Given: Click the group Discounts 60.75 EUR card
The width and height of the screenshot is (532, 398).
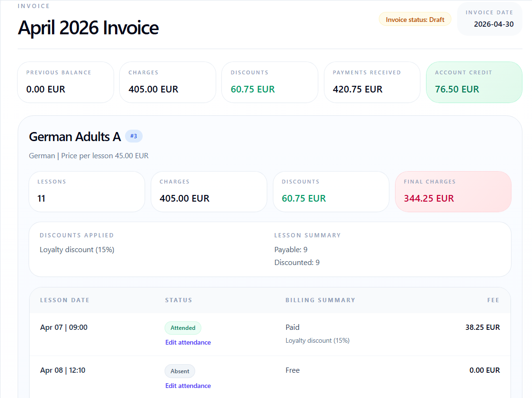Looking at the screenshot, I should (x=331, y=192).
